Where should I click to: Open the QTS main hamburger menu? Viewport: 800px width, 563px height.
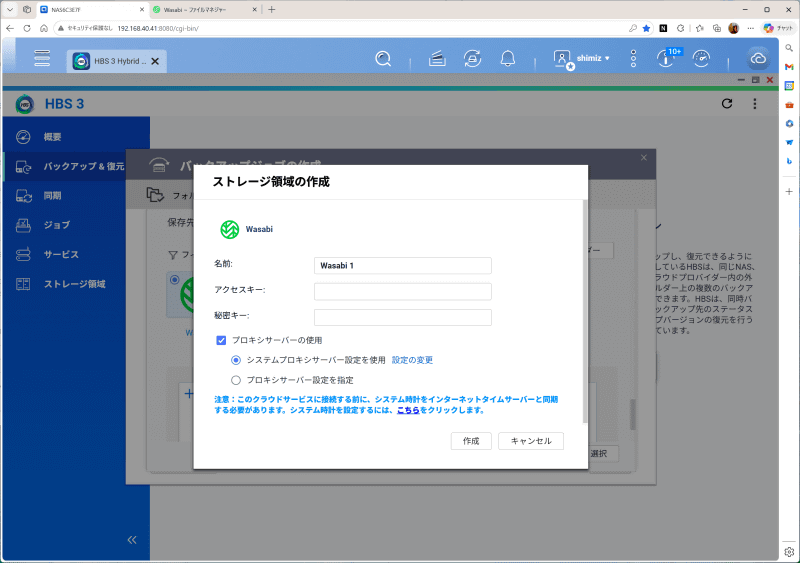click(x=42, y=58)
